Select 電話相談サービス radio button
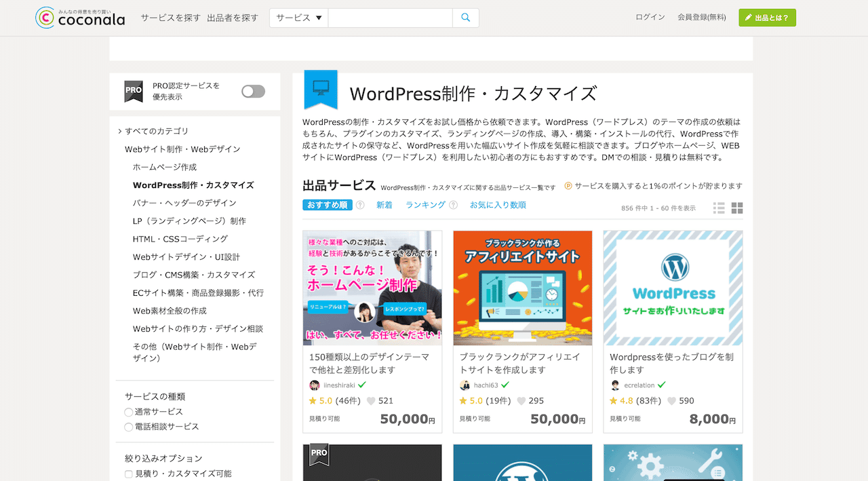 pyautogui.click(x=129, y=427)
